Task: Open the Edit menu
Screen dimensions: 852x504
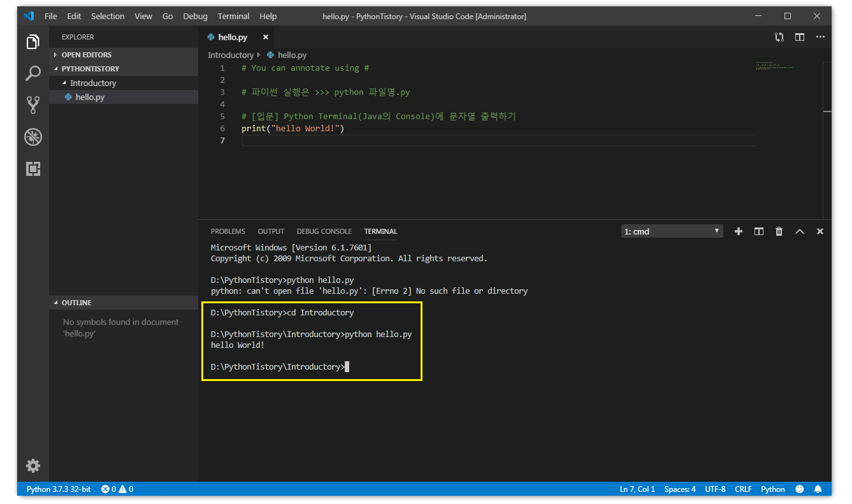Action: 74,16
